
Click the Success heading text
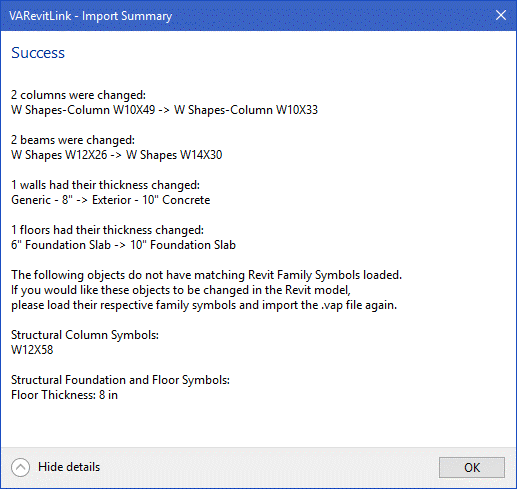pos(38,53)
